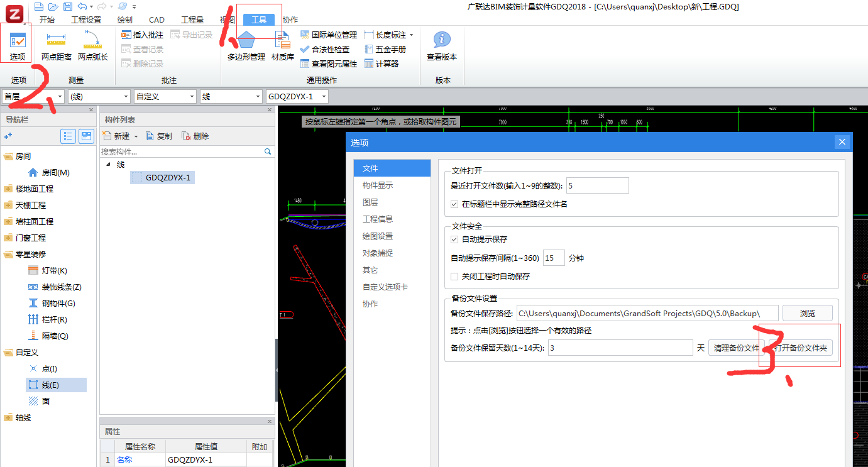
Task: Open 多边形管理 polygon manager
Action: [246, 45]
